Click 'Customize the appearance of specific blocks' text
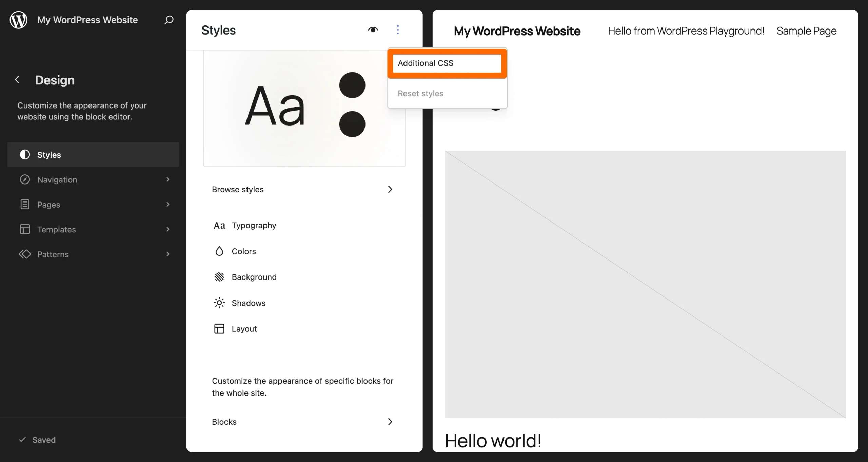This screenshot has width=868, height=462. point(302,387)
